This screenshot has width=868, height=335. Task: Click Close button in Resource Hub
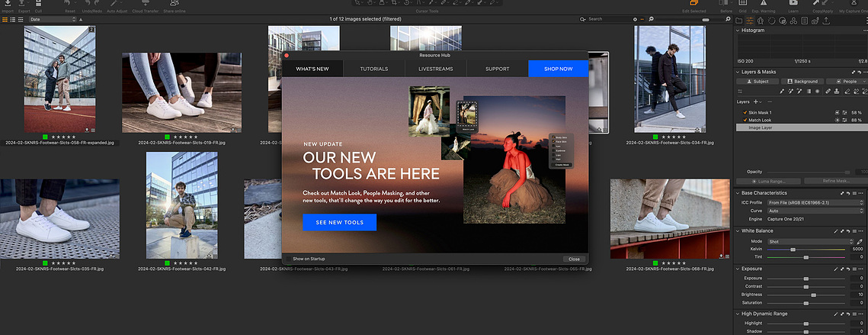[x=574, y=259]
